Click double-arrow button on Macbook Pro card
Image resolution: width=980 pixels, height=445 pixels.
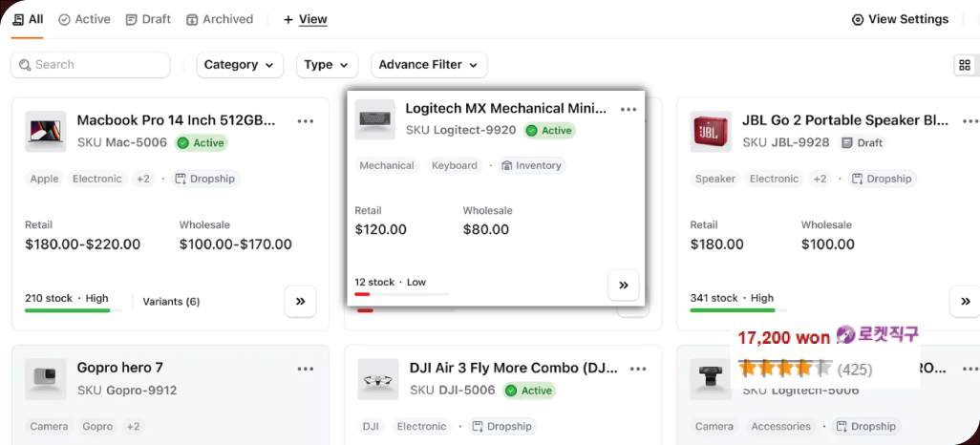pyautogui.click(x=300, y=301)
